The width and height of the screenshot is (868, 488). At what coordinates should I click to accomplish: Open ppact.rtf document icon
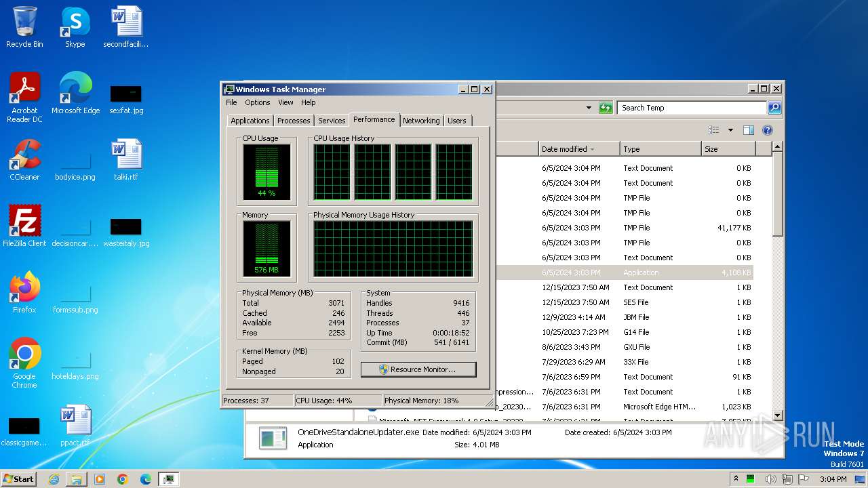[75, 426]
